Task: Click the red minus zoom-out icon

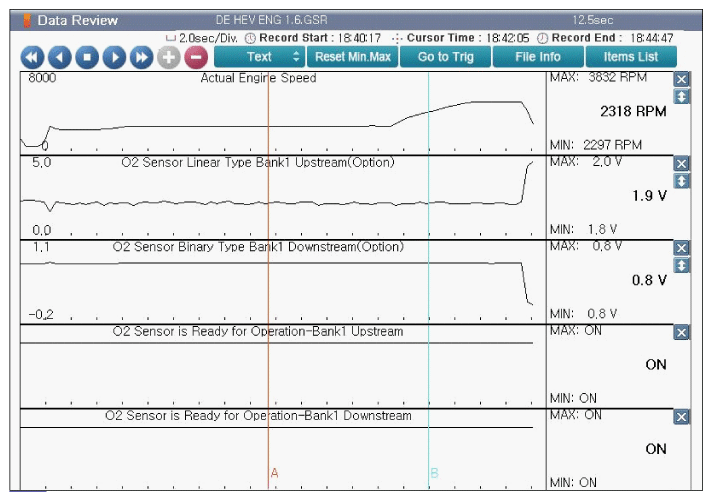Action: click(195, 57)
